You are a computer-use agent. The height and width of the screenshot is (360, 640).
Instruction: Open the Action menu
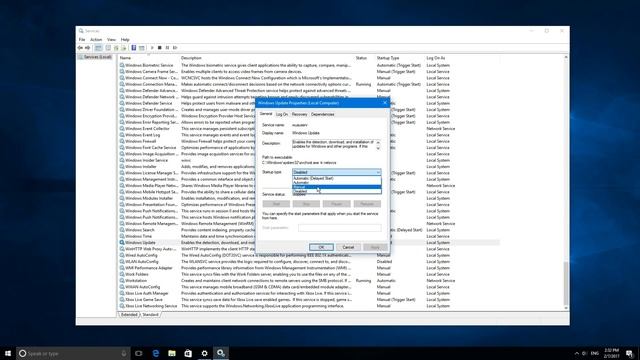(x=96, y=40)
